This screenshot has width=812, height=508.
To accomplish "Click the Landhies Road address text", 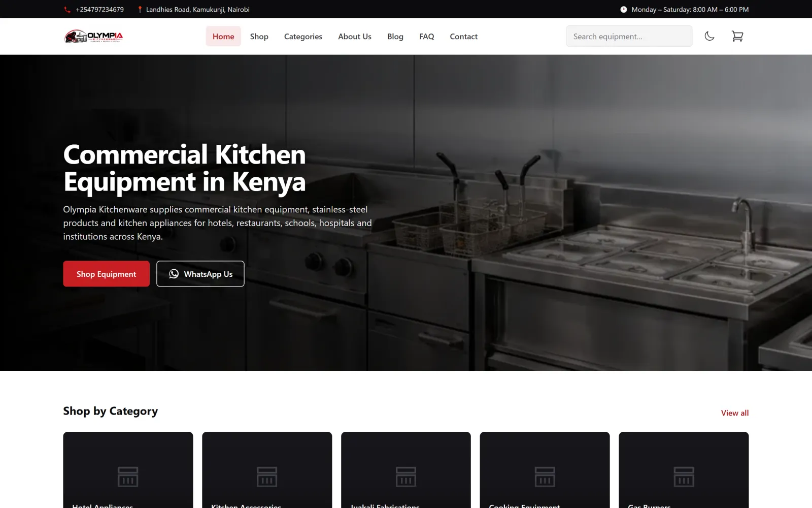I will [198, 10].
